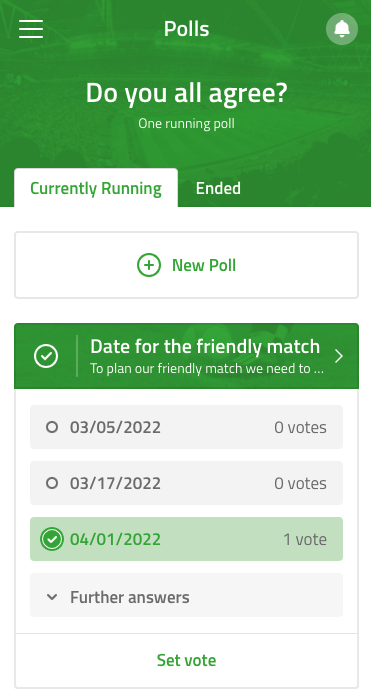Click the plus circle icon beside New Poll
Viewport: 371px width, 700px height.
[x=149, y=265]
